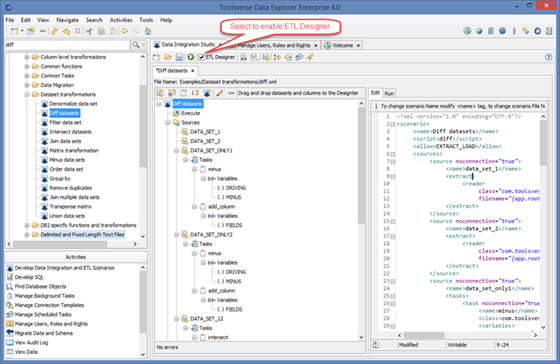Switch to the Run tab in editor pane
This screenshot has height=364, width=560.
tap(389, 94)
